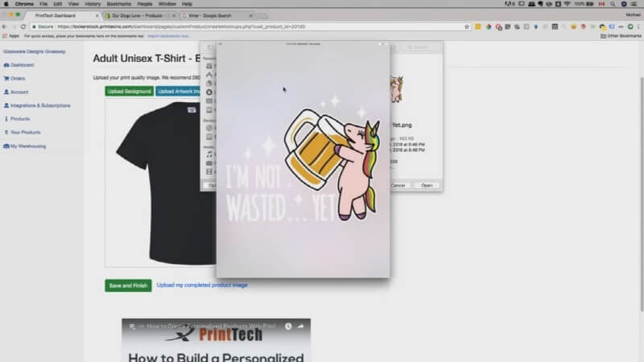Click the yellow extension icon after the star

tap(478, 27)
